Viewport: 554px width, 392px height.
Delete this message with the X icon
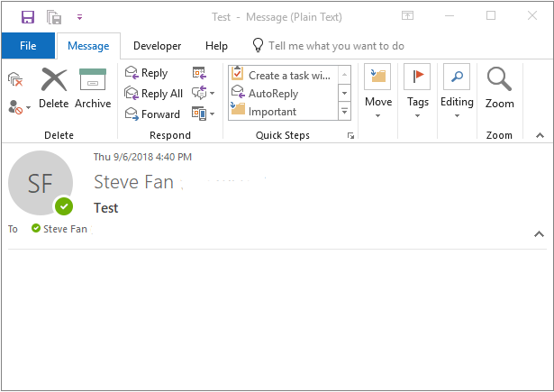pyautogui.click(x=54, y=88)
